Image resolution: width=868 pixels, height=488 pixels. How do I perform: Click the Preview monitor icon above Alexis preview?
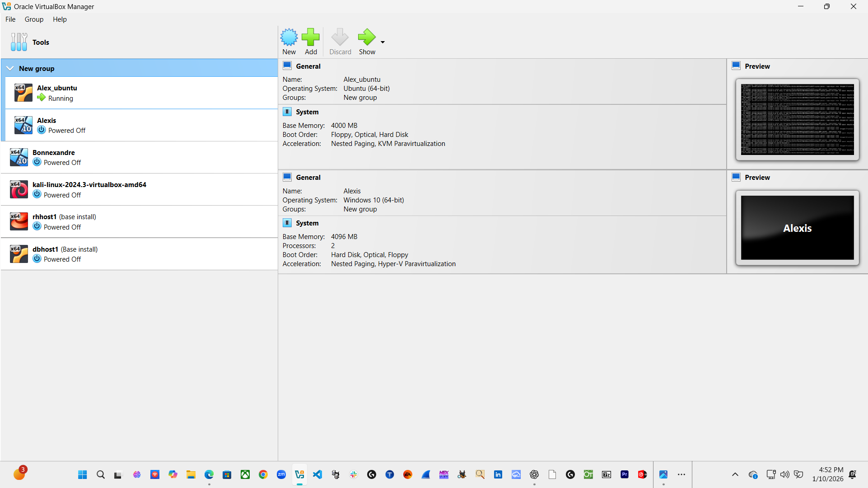pos(736,177)
